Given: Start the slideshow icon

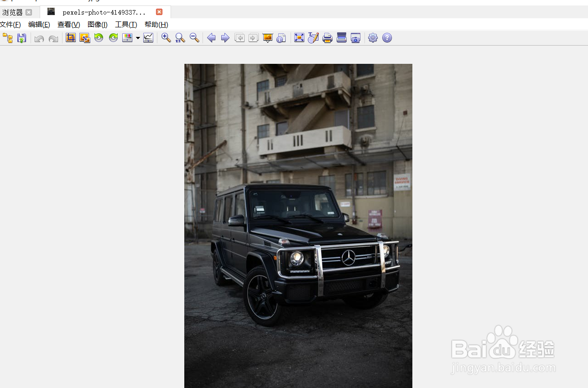Looking at the screenshot, I should pos(268,38).
